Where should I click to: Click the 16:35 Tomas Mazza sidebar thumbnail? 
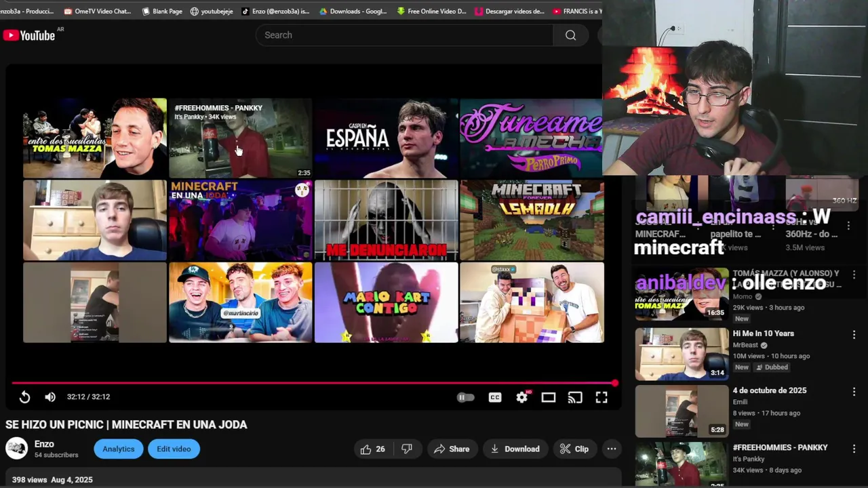pos(682,295)
